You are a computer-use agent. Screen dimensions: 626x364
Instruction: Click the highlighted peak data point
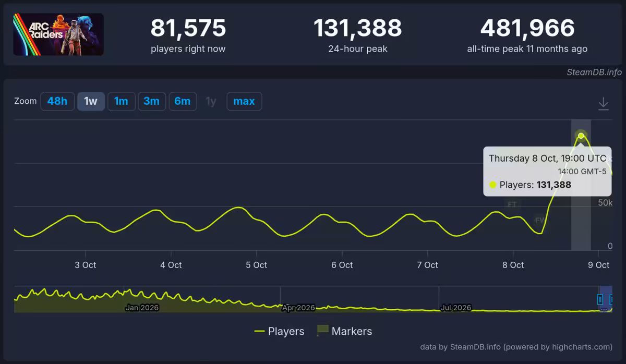581,136
